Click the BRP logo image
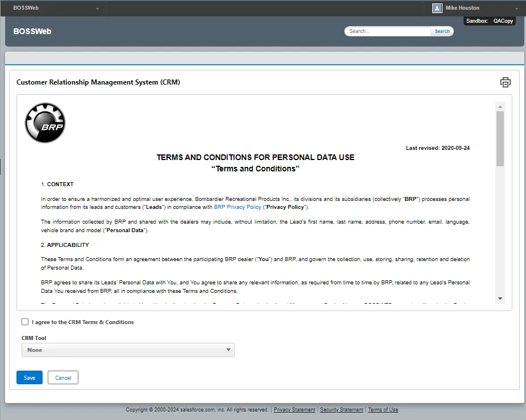The width and height of the screenshot is (526, 420). (x=45, y=123)
